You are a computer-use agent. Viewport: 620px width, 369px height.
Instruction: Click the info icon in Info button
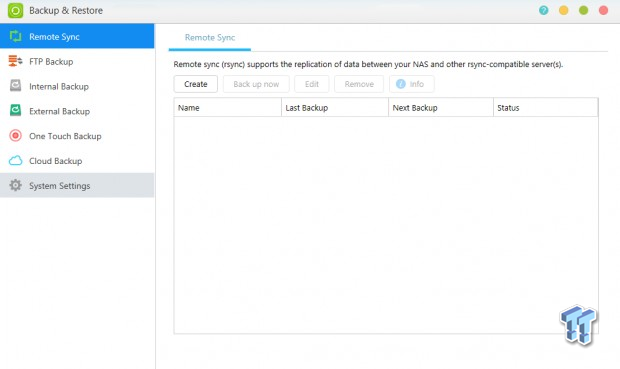pos(401,84)
